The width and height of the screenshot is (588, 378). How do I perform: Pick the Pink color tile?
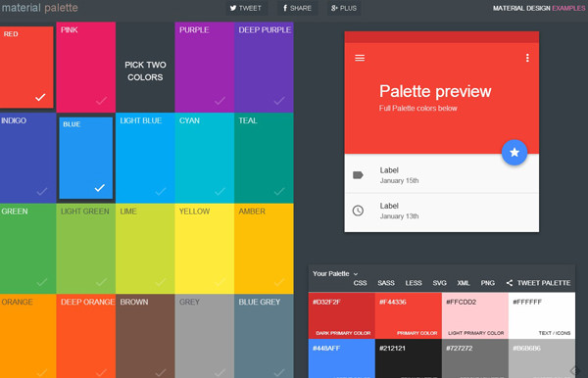tap(86, 67)
